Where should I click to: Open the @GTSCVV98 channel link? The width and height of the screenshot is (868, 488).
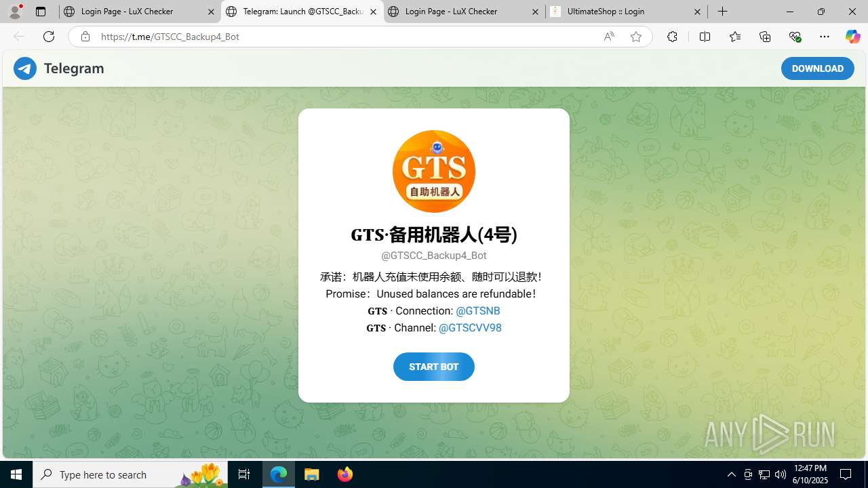click(x=470, y=328)
